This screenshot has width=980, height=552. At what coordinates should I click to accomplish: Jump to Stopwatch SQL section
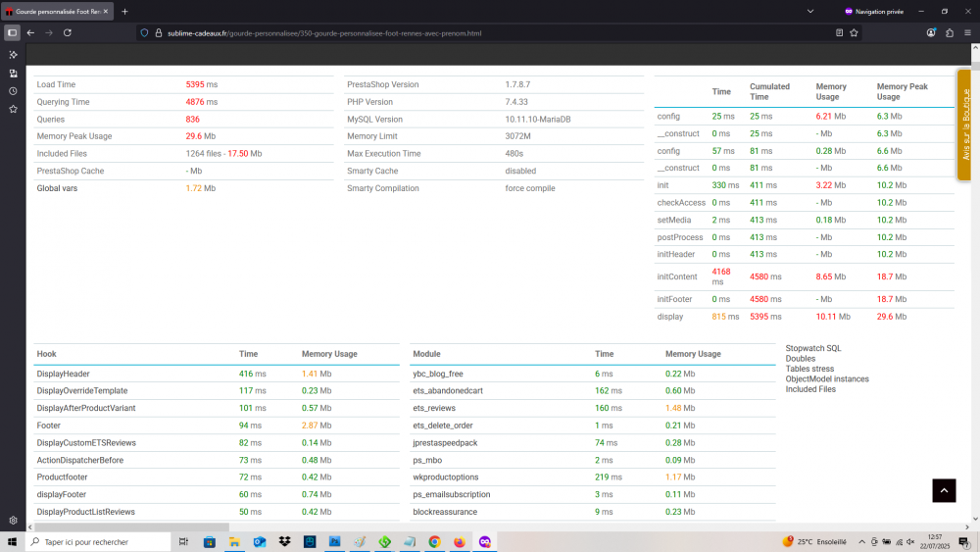point(812,348)
